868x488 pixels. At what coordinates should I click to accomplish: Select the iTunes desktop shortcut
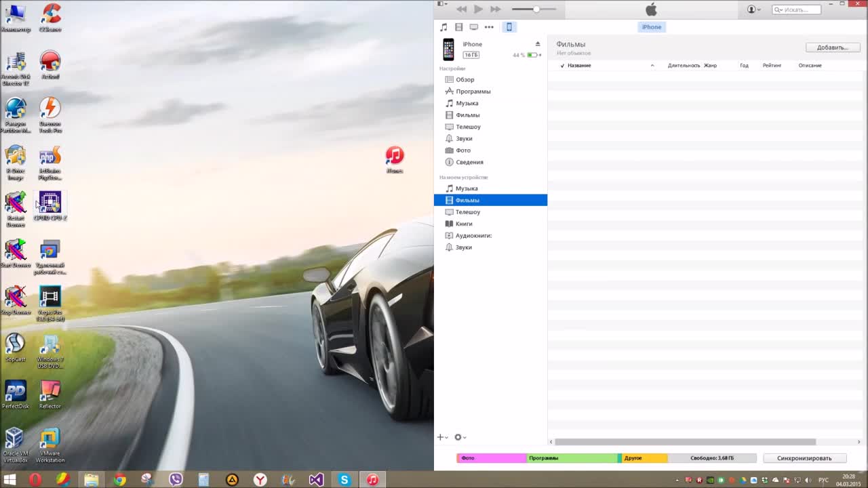pyautogui.click(x=395, y=159)
